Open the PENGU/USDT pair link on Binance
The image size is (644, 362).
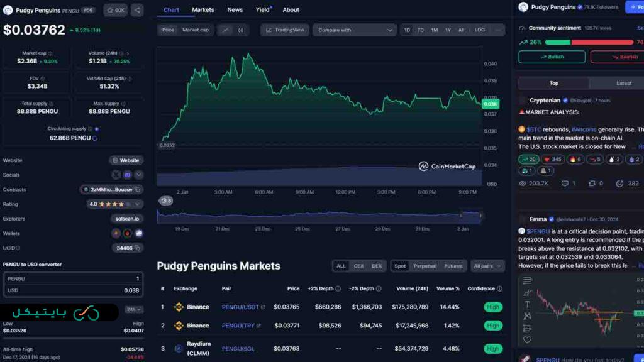pos(243,307)
